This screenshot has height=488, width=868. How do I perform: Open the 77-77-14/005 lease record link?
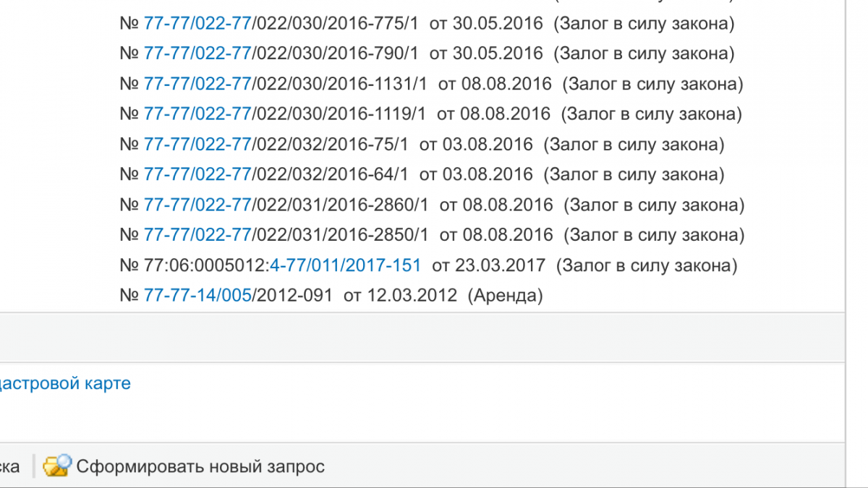tap(197, 295)
